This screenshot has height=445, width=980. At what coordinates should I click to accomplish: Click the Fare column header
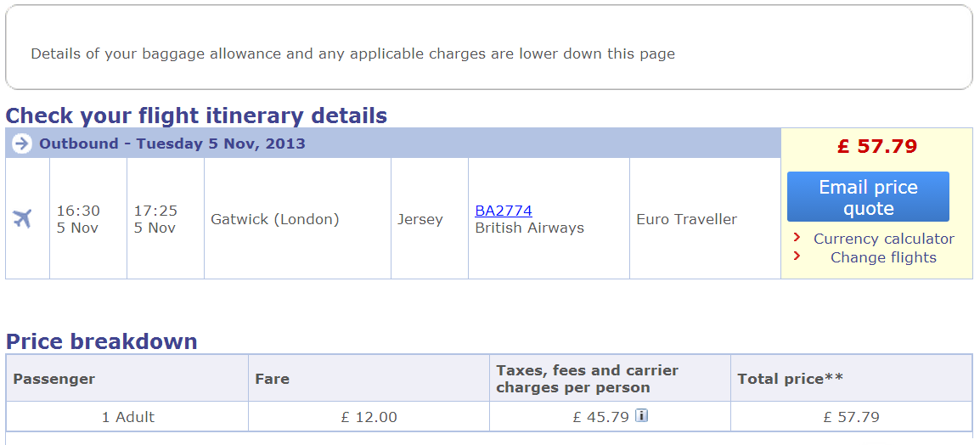[x=272, y=379]
